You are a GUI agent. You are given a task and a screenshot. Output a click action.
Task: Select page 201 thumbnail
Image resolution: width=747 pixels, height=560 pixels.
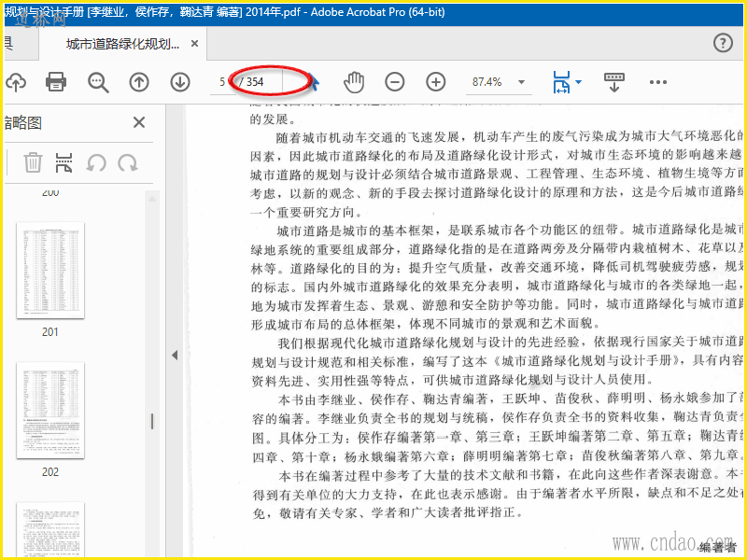(x=50, y=270)
